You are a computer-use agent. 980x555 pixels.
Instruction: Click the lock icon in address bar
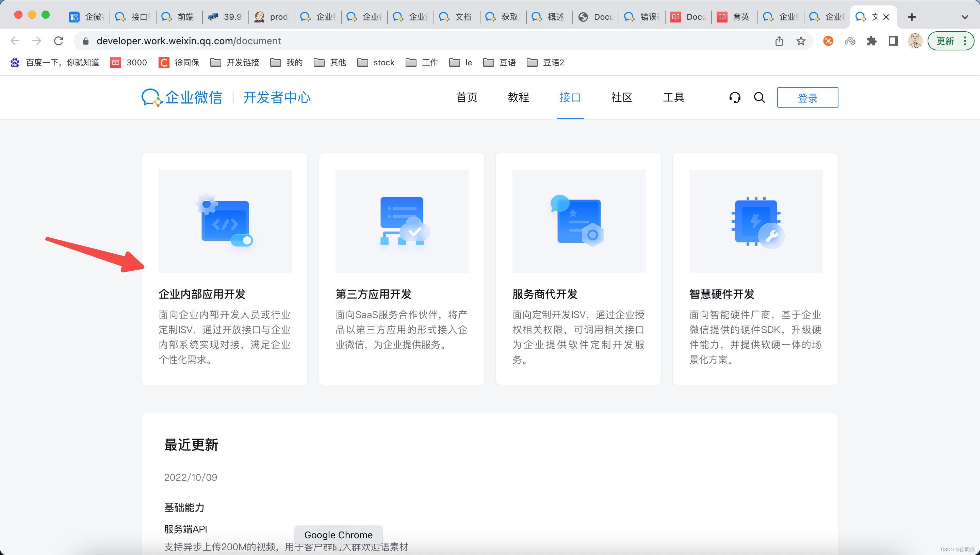point(86,41)
